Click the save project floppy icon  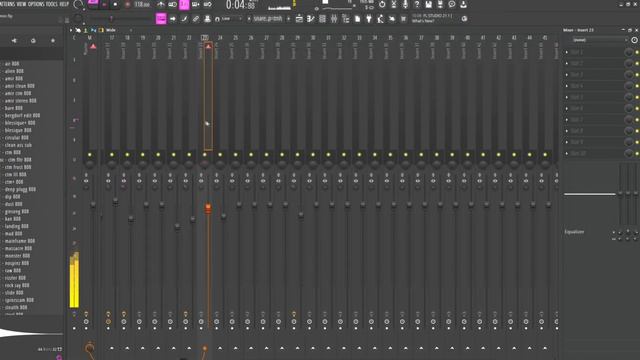[x=429, y=4]
